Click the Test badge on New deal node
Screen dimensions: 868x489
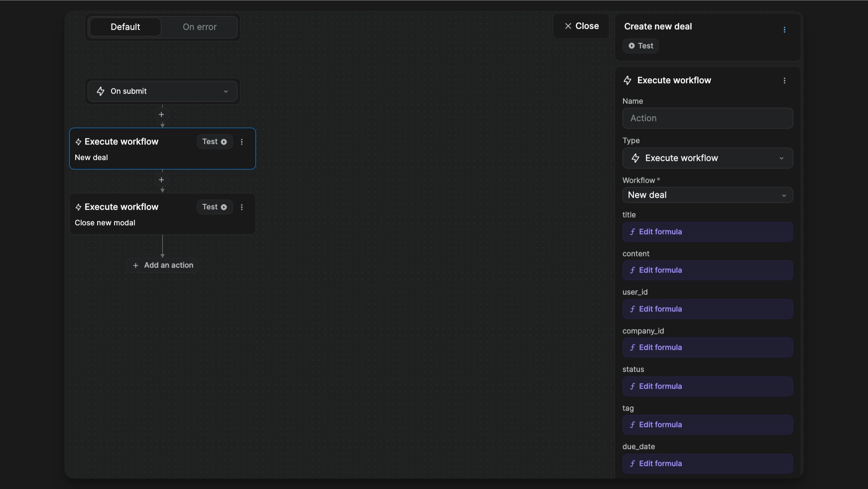215,142
